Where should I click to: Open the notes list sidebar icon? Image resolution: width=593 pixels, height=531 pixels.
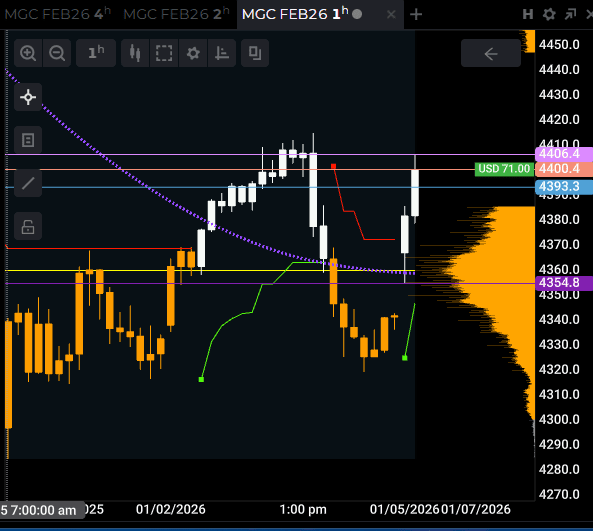click(28, 140)
